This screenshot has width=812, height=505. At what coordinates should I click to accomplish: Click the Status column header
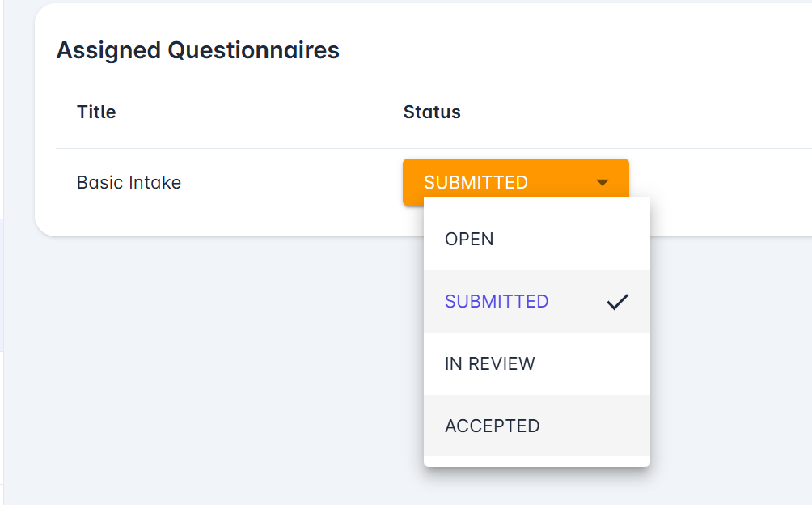click(432, 112)
